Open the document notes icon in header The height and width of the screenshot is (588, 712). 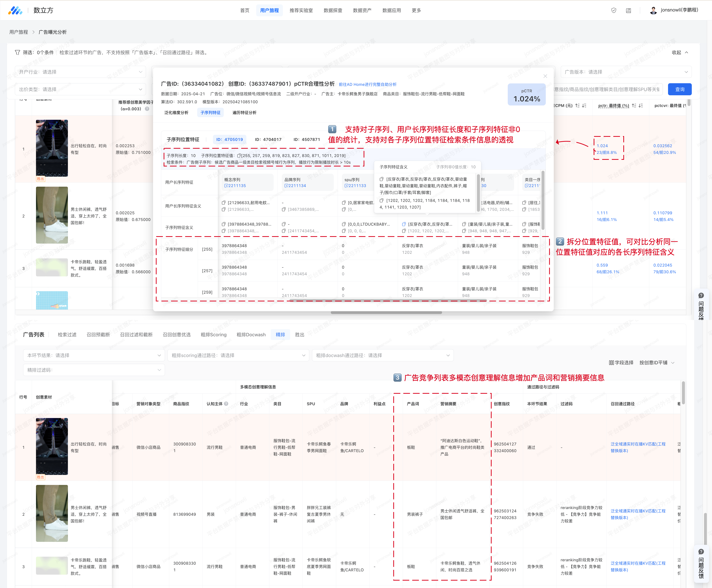tap(628, 11)
